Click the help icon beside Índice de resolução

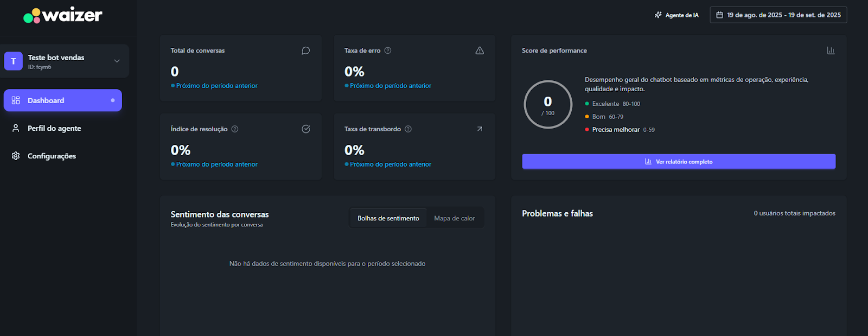tap(235, 129)
